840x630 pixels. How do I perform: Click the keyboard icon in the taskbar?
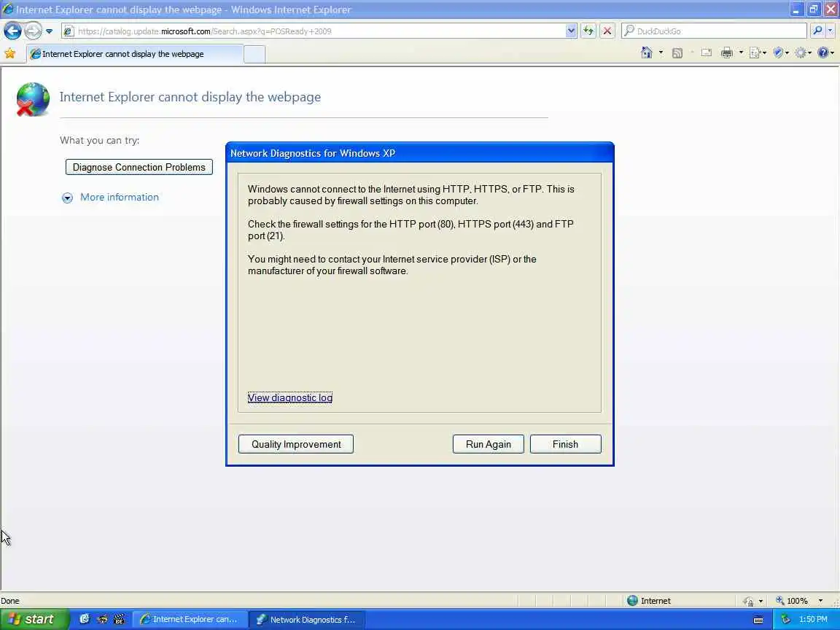758,620
